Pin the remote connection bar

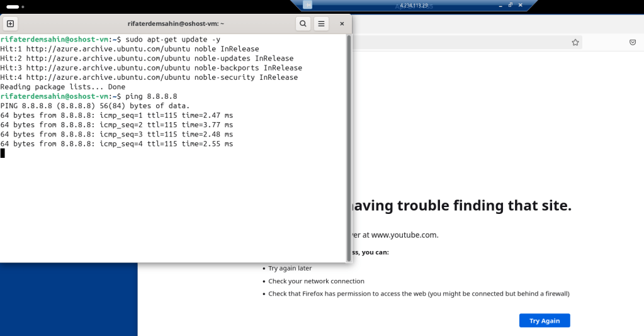click(308, 5)
